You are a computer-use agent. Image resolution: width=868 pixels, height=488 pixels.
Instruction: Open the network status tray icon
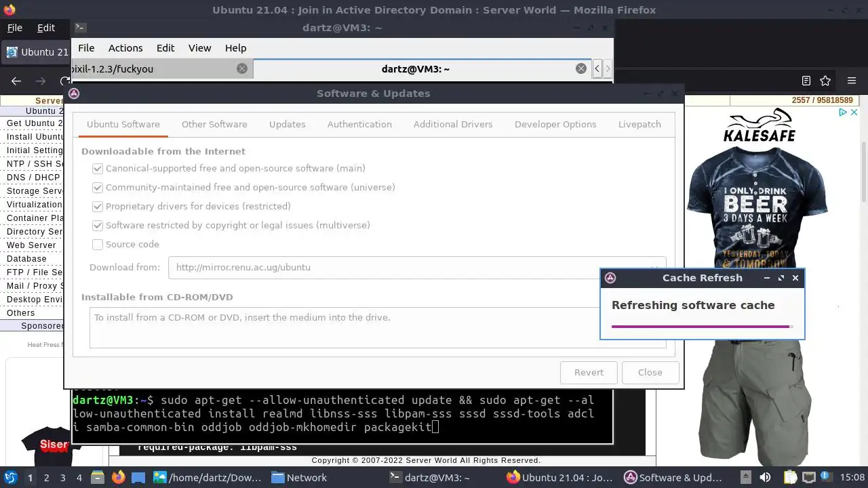[808, 477]
